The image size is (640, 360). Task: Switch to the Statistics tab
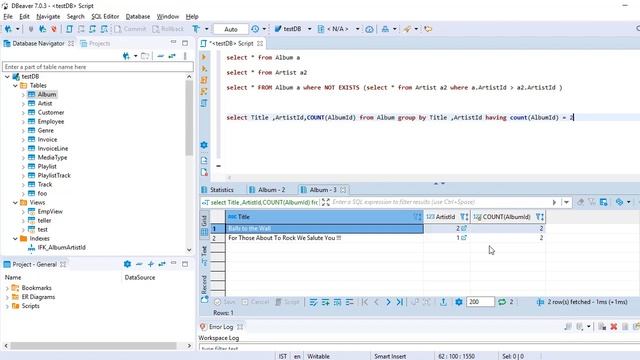tap(218, 190)
